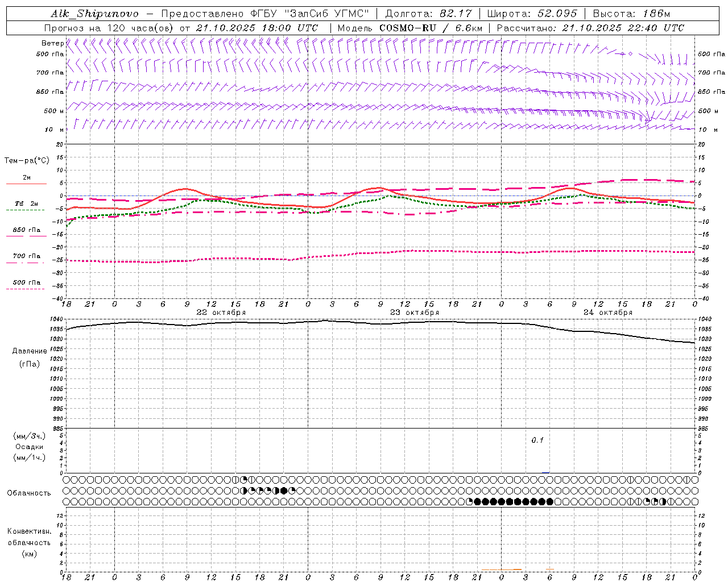The image size is (728, 582).
Task: Click the orange convective cloud line
Action: point(501,569)
